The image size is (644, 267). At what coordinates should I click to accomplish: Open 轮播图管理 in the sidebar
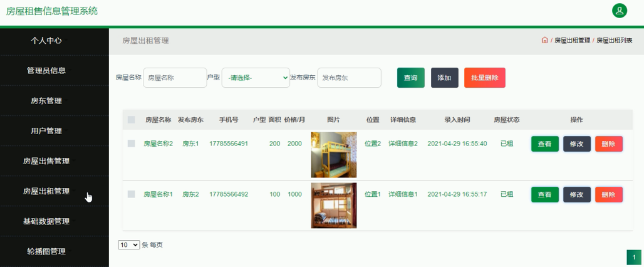pos(46,251)
